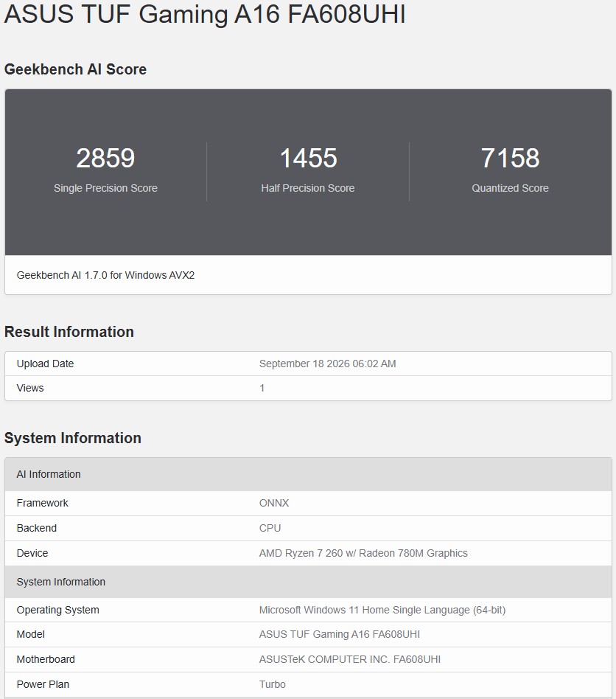Click the Framework row label

(x=42, y=503)
